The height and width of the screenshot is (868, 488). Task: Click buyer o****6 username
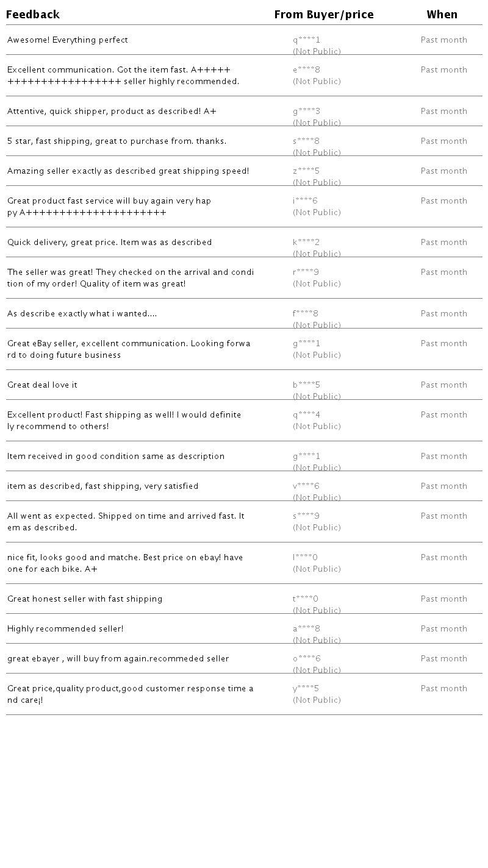click(306, 659)
